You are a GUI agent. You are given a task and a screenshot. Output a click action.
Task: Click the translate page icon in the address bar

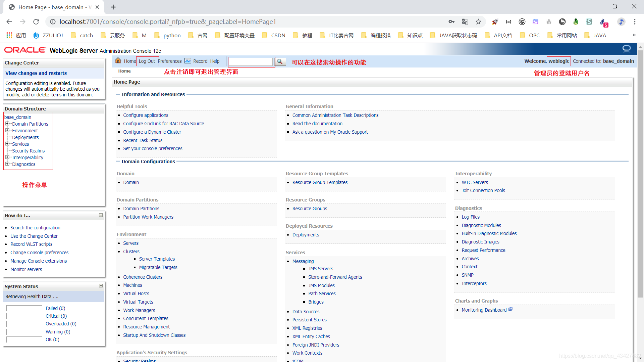point(465,22)
